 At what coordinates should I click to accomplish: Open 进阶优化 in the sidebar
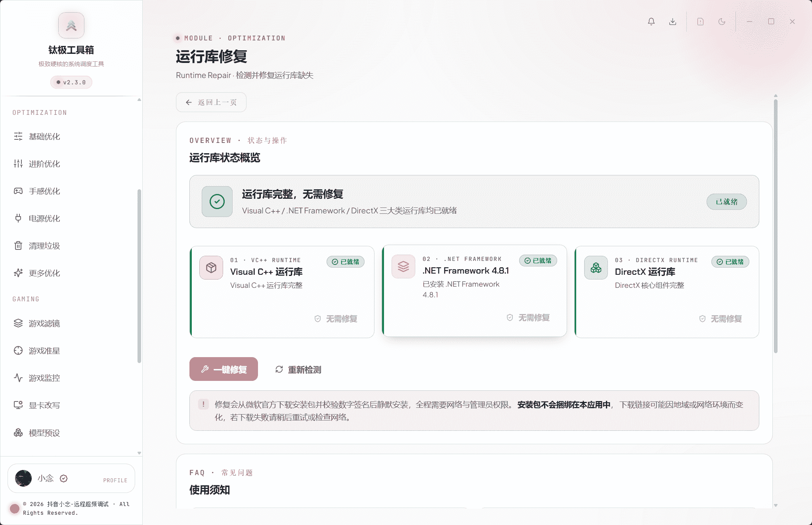(71, 164)
